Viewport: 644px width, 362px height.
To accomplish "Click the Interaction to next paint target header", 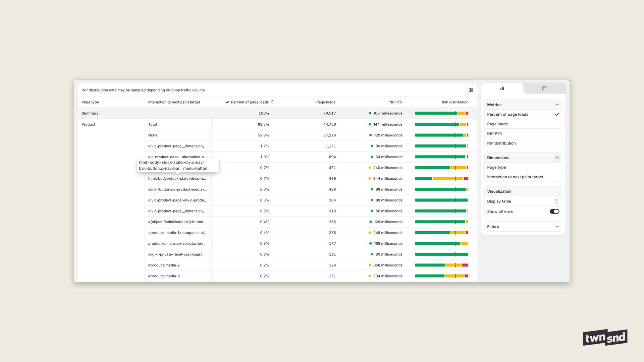I will point(174,102).
